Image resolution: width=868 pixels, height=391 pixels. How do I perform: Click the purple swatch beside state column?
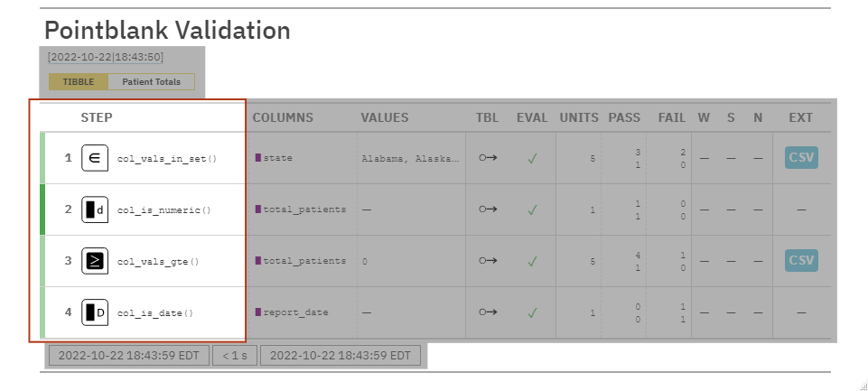click(x=257, y=158)
